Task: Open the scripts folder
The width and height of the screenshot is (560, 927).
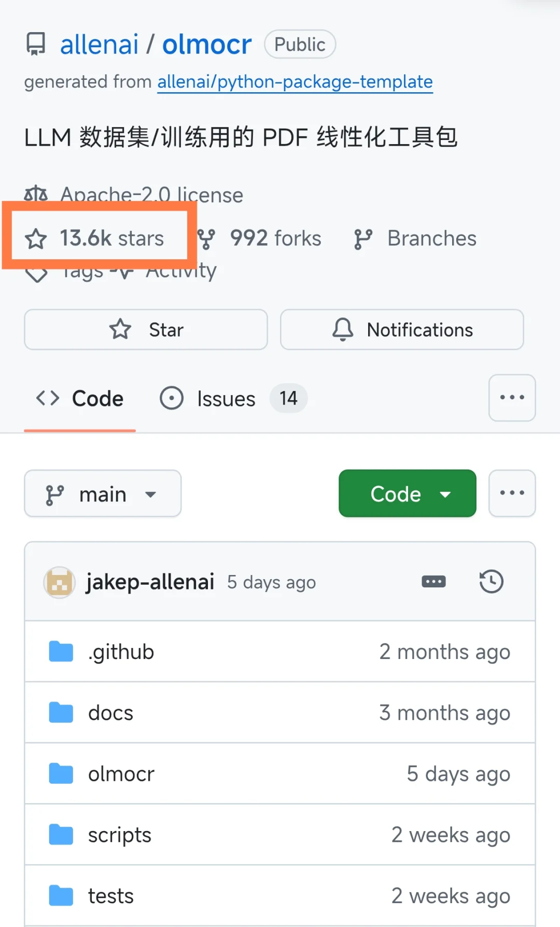Action: [x=119, y=835]
